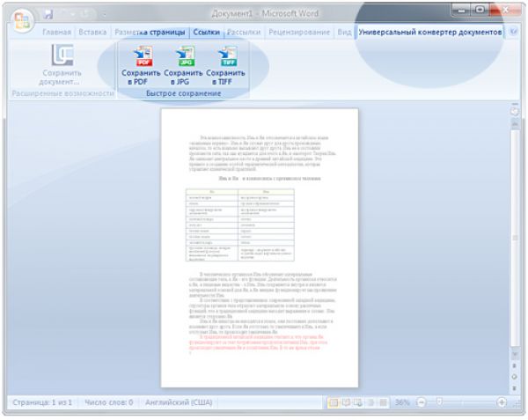The image size is (528, 420).
Task: Click the zoom out minus button
Action: [x=421, y=402]
